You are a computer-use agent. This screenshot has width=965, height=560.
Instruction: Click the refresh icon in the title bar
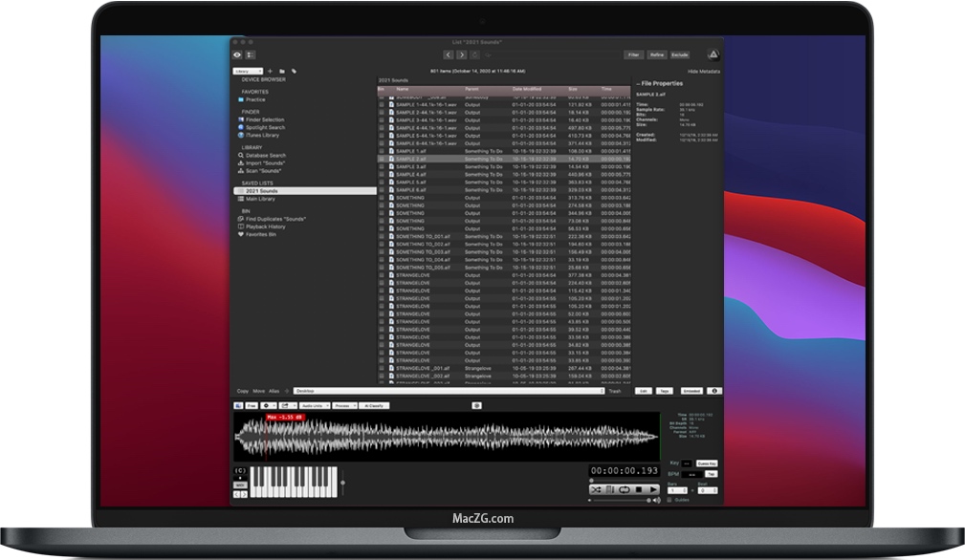click(474, 54)
